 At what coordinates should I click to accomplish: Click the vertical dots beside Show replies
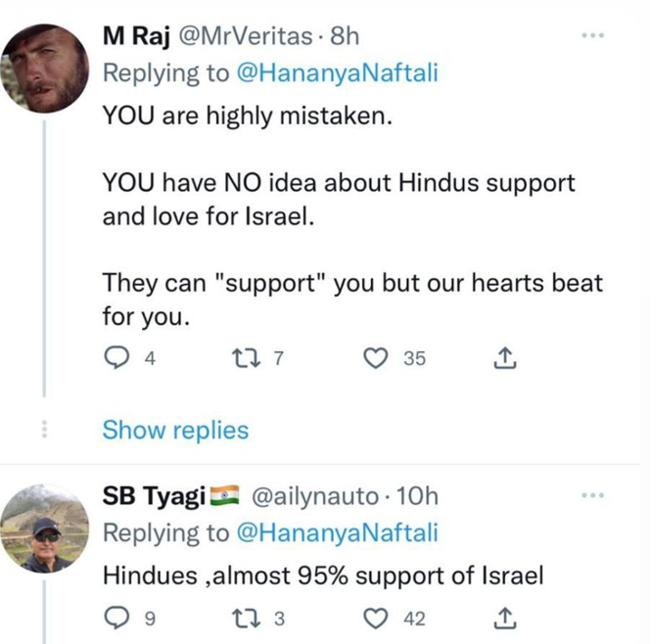tap(42, 430)
